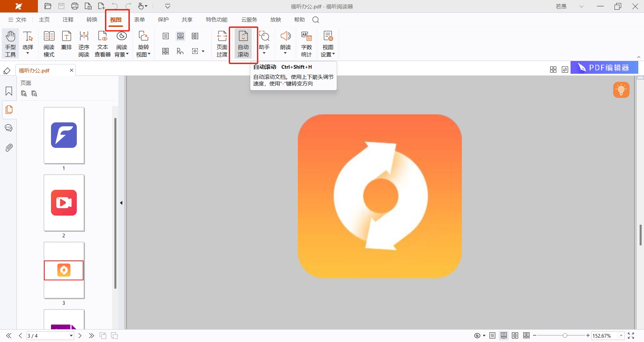Start Auto Scroll (自动滚动)

coord(243,44)
